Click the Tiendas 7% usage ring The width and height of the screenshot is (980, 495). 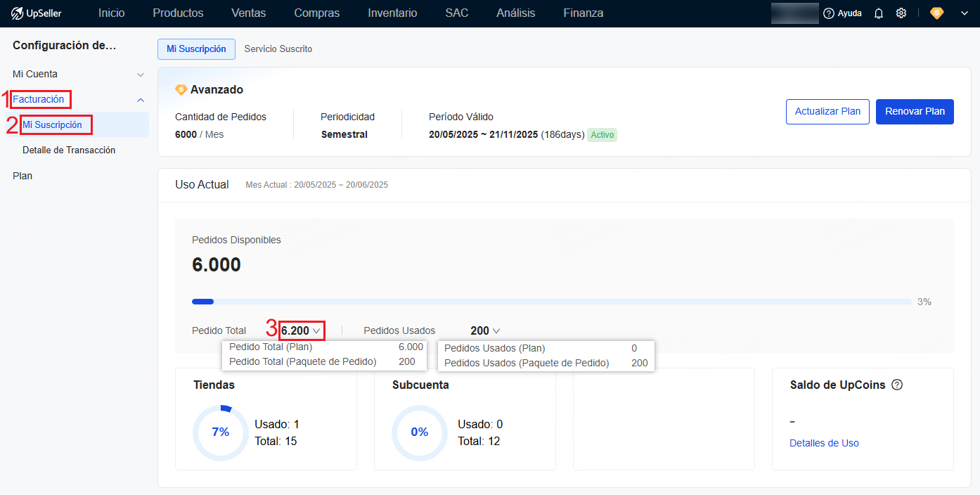pyautogui.click(x=221, y=432)
